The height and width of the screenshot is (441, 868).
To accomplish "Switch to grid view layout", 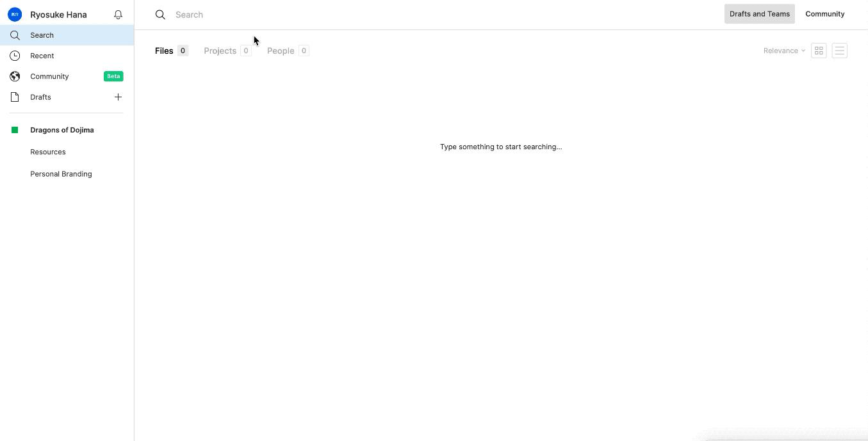I will pyautogui.click(x=819, y=50).
